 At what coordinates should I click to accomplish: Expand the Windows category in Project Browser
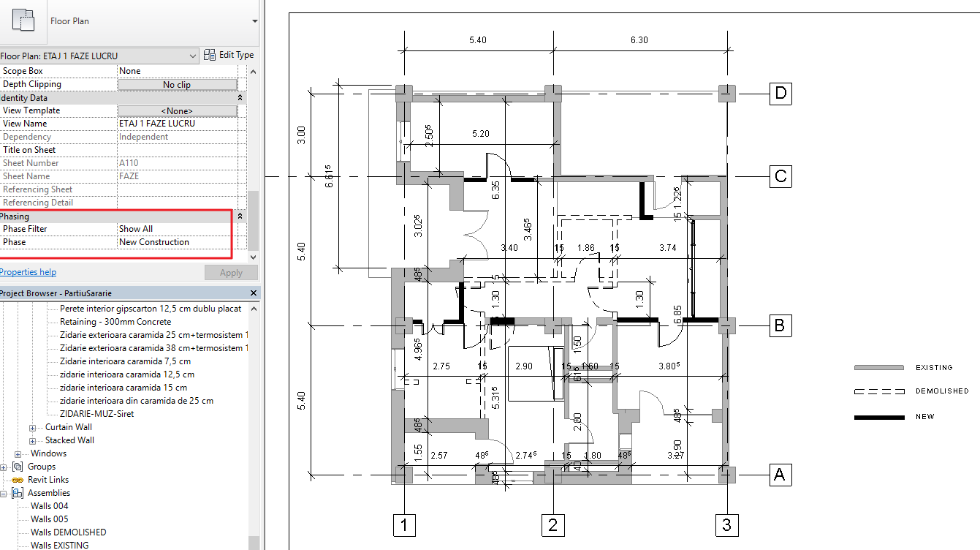coord(17,453)
